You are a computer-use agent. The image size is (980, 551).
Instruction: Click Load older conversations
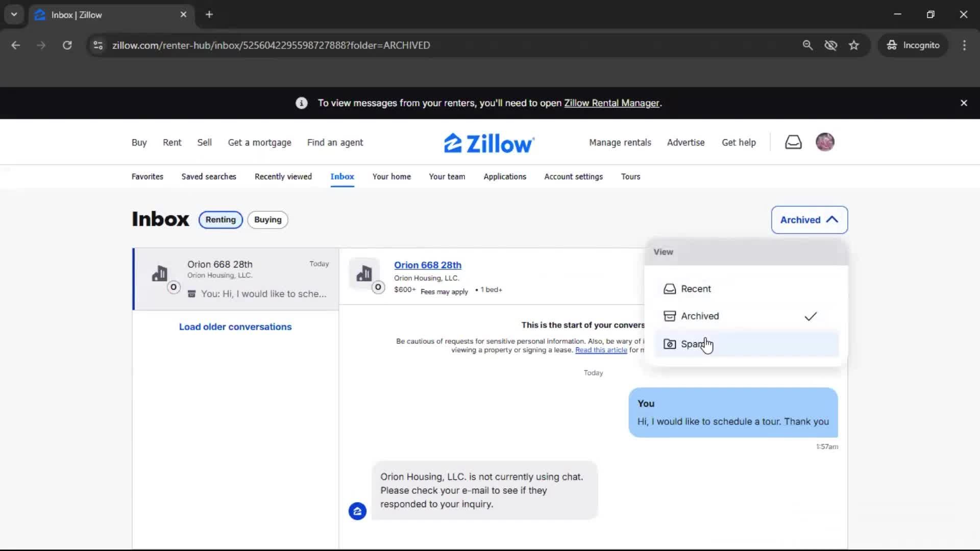pyautogui.click(x=235, y=327)
